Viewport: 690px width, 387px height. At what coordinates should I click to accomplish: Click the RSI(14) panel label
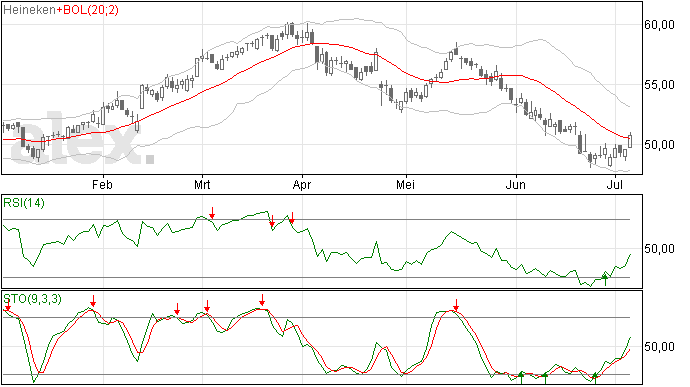(x=24, y=203)
